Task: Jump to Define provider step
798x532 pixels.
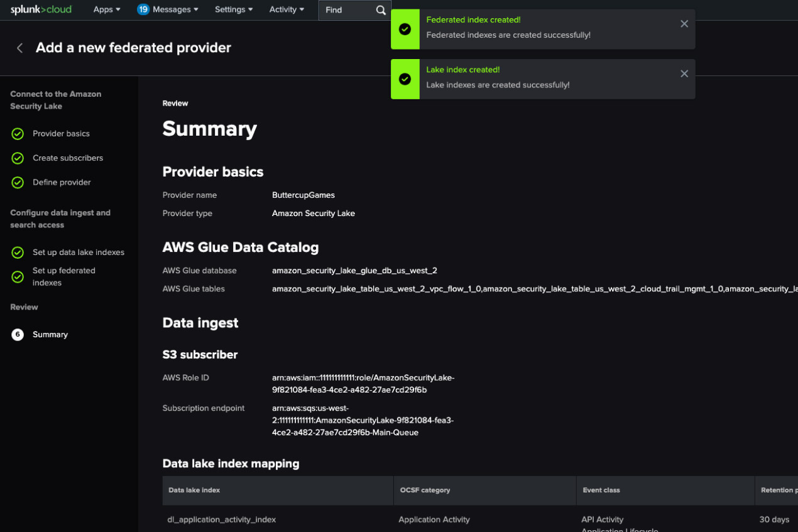Action: (x=62, y=183)
